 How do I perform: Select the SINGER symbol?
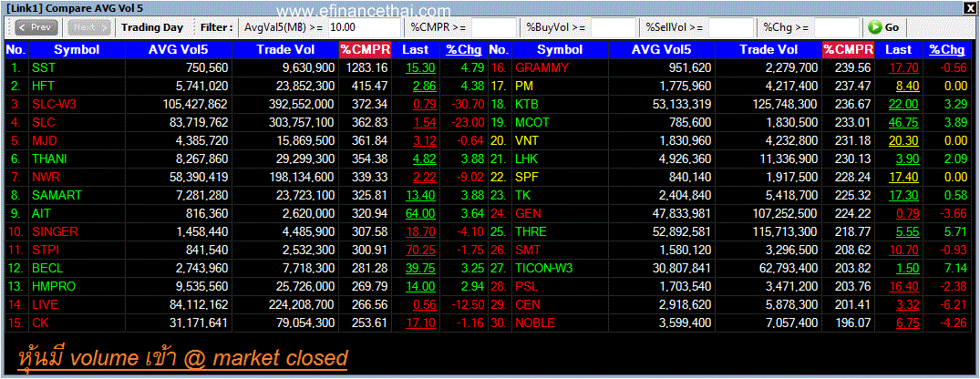pyautogui.click(x=55, y=231)
